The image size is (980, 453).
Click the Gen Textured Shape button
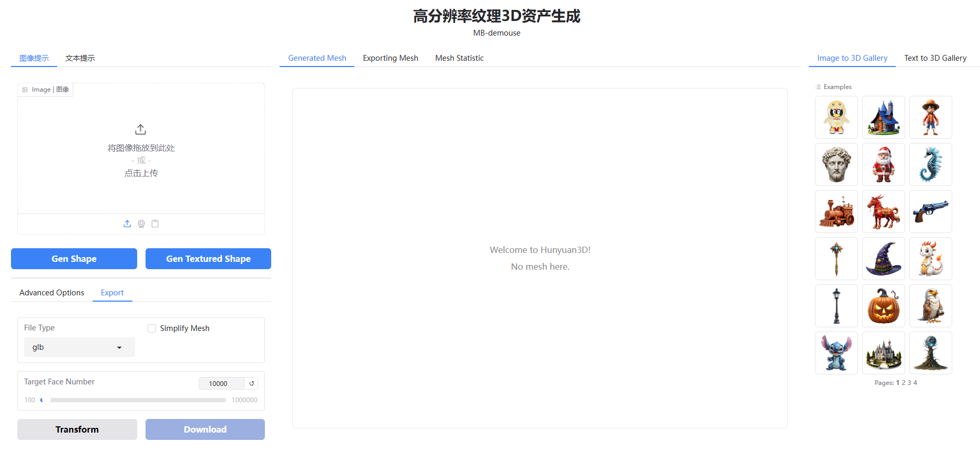click(x=208, y=259)
